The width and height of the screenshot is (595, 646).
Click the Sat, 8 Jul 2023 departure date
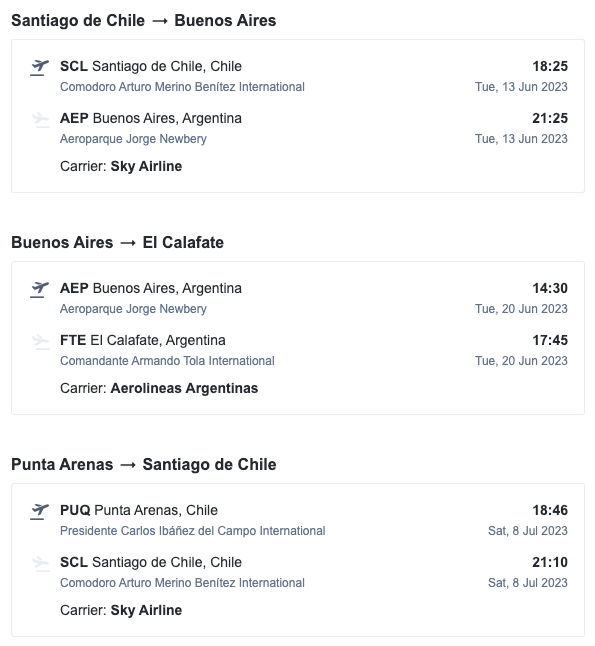coord(528,531)
